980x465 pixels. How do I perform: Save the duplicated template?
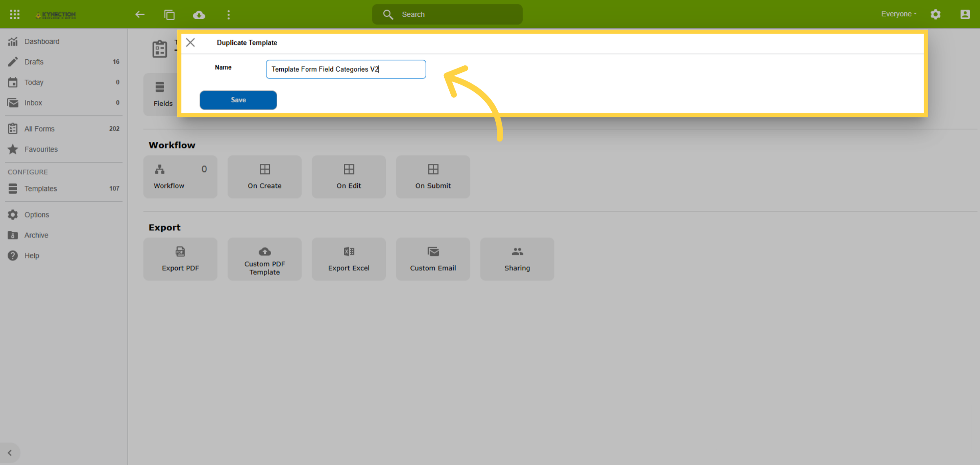coord(238,100)
